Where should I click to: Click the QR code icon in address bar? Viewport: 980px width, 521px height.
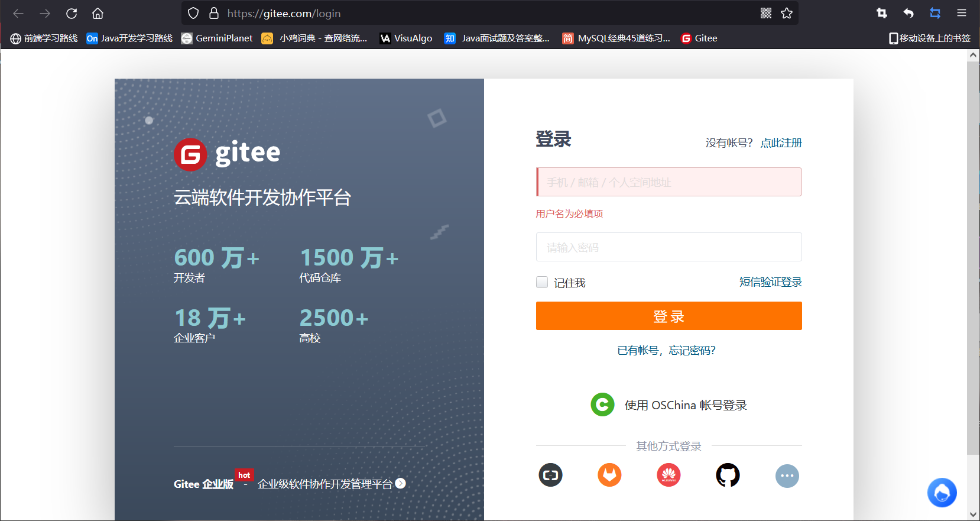pos(766,13)
